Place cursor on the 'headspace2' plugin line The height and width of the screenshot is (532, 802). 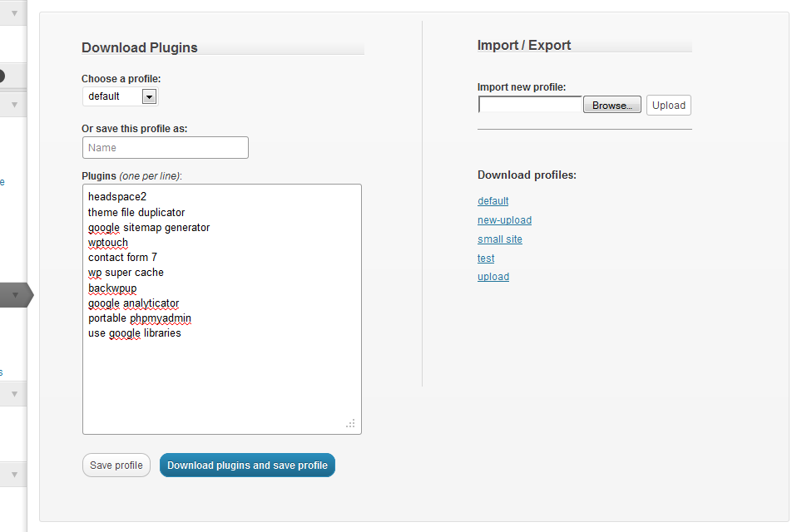click(x=117, y=197)
